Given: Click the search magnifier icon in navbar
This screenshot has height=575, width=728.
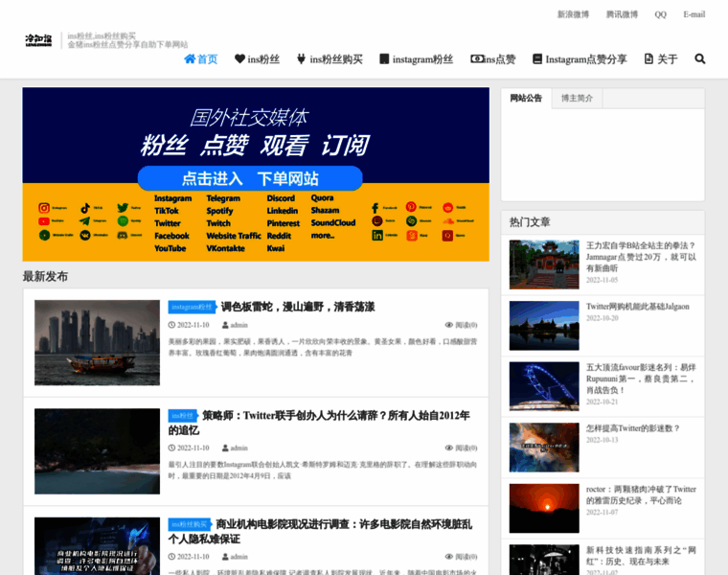Looking at the screenshot, I should click(x=700, y=59).
